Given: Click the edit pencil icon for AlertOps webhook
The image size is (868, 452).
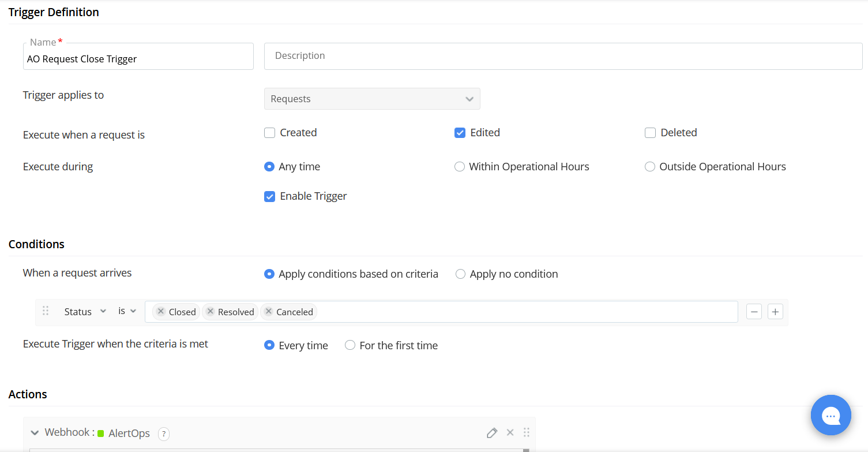Looking at the screenshot, I should pos(491,432).
